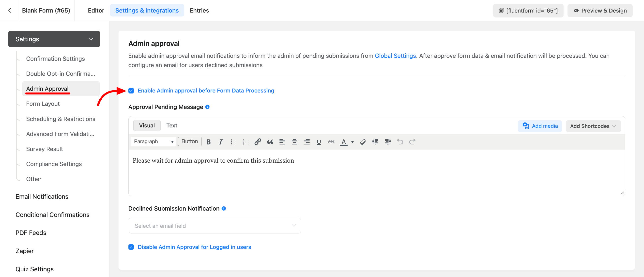Expand the Add Shortcodes dropdown

coord(593,126)
